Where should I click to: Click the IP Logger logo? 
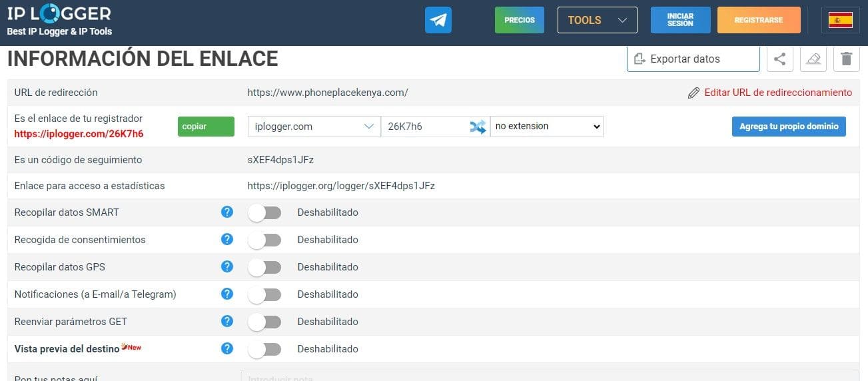(59, 13)
